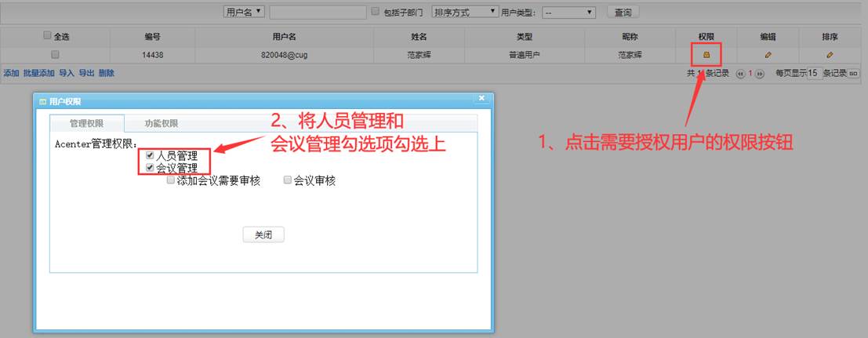This screenshot has width=868, height=338.
Task: Close the 用户权限 dialog with X icon
Action: click(x=482, y=98)
